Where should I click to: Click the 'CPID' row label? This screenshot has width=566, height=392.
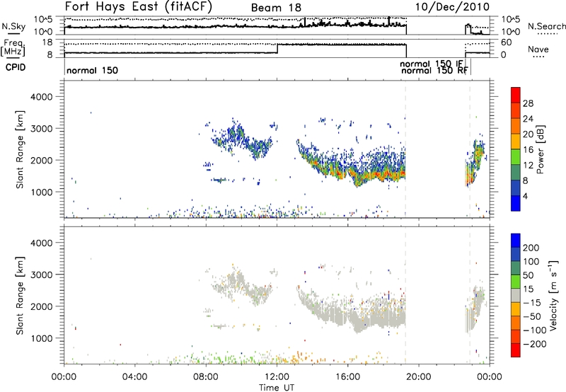click(15, 67)
